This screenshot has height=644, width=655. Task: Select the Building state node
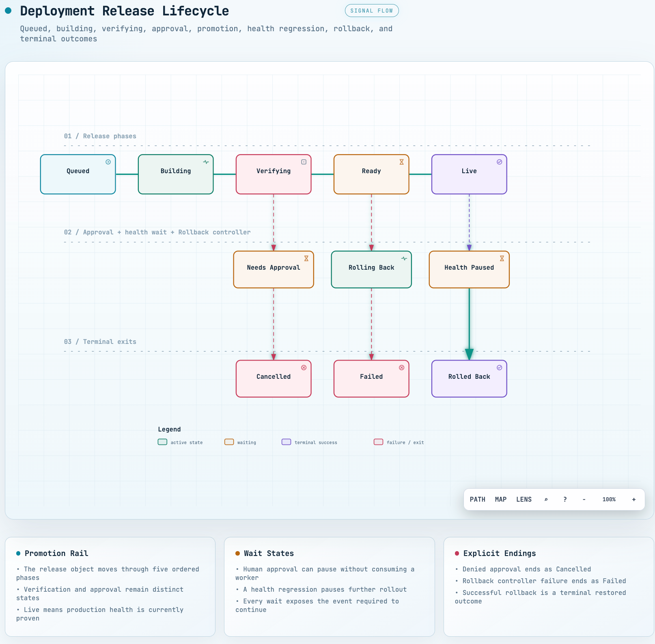[x=176, y=174]
